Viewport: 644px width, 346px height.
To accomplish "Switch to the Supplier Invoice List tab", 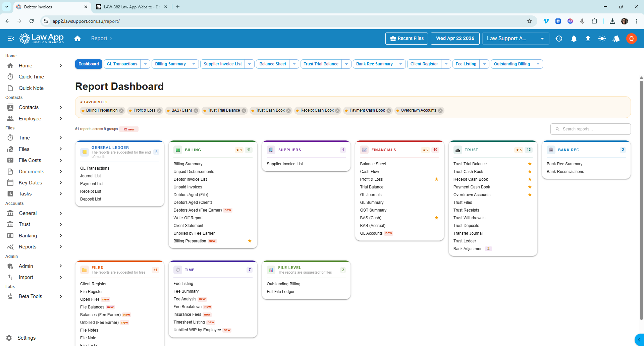I will tap(223, 64).
